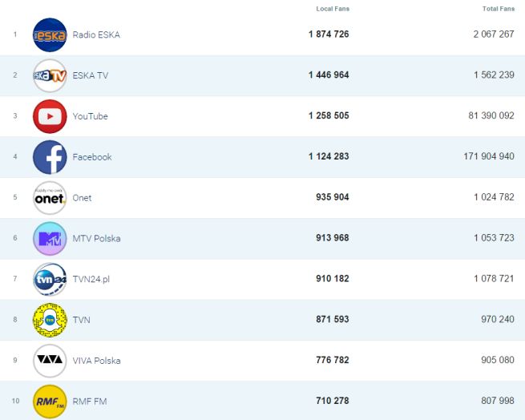This screenshot has height=420, width=525.
Task: Sort by Total Fans column header
Action: 498,9
